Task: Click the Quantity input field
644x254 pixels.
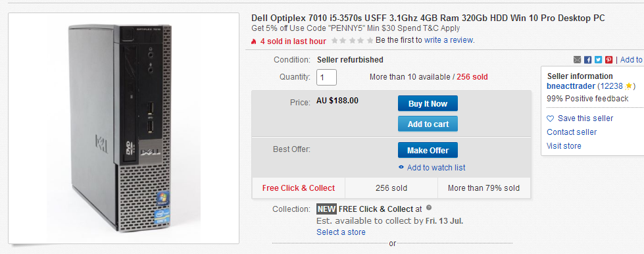Action: pyautogui.click(x=326, y=77)
